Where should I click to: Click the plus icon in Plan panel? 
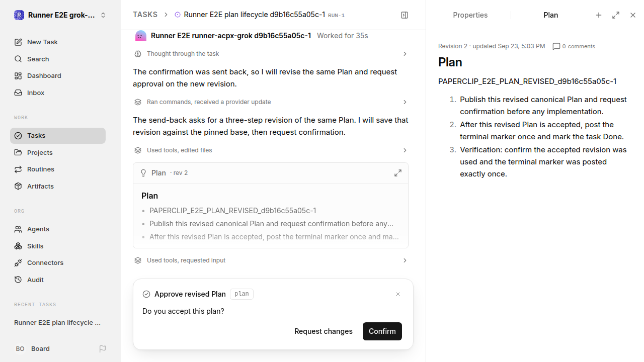(x=599, y=15)
